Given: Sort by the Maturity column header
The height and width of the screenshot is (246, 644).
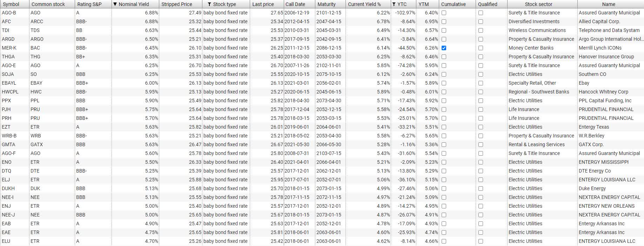Looking at the screenshot, I should point(330,4).
